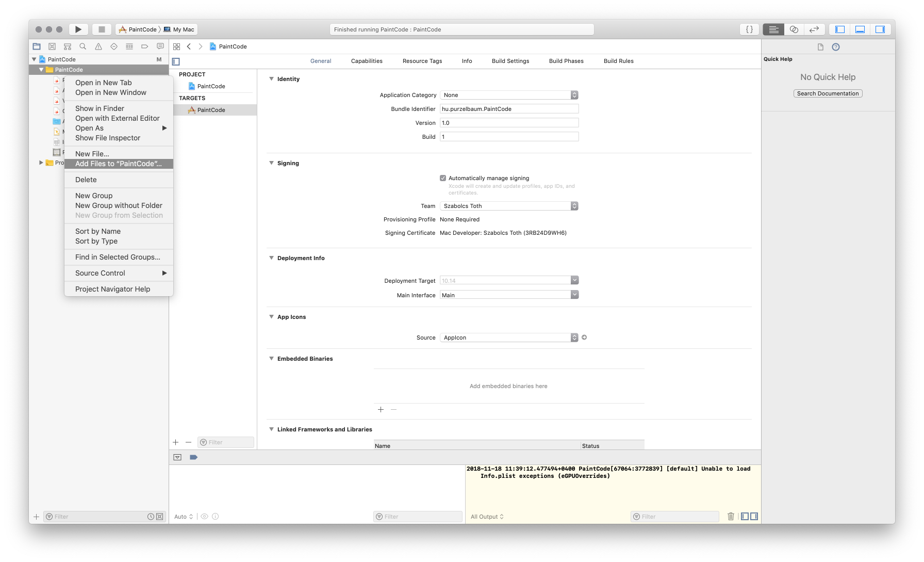Screen dimensions: 924x562
Task: Show the file inspector icon
Action: [x=820, y=47]
